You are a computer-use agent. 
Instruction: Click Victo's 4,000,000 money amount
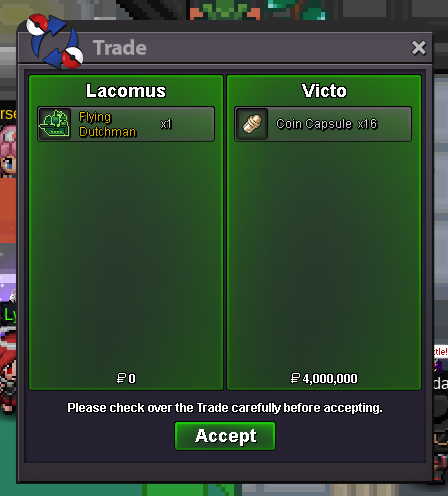[330, 379]
